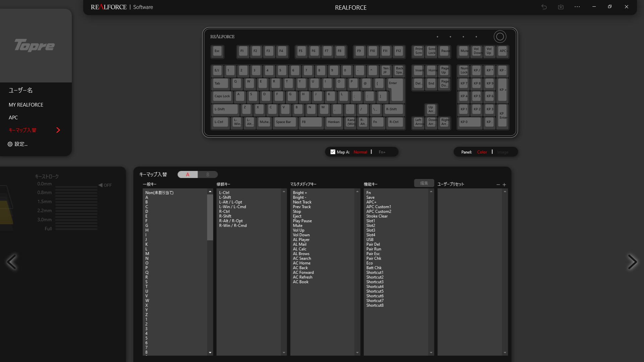
Task: Select the Caps Lock key on keyboard
Action: 222,96
